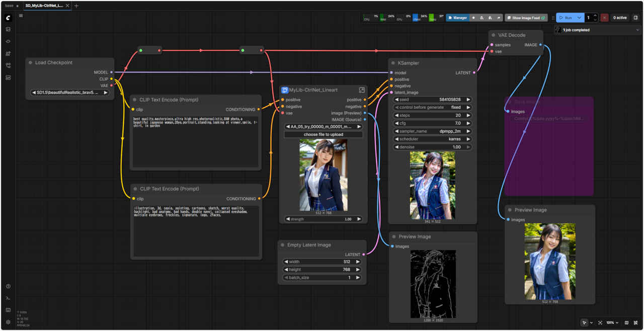Increase the strength value with the right arrow

click(359, 219)
